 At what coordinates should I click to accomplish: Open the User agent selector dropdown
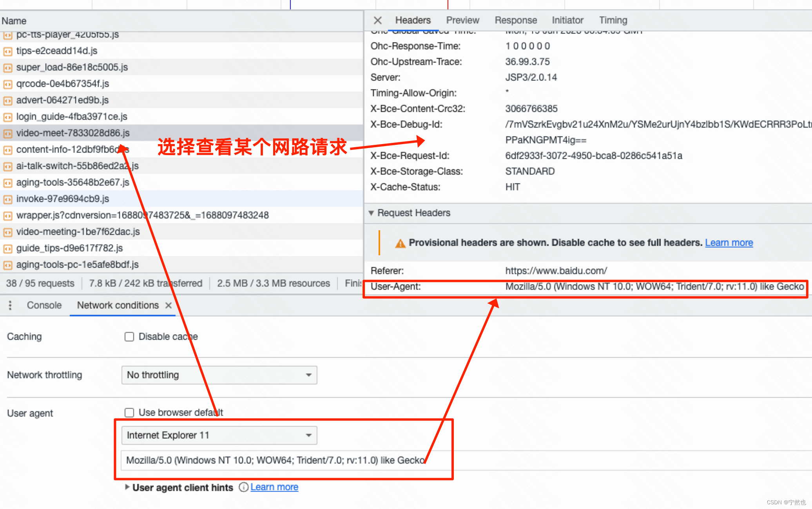click(x=217, y=434)
